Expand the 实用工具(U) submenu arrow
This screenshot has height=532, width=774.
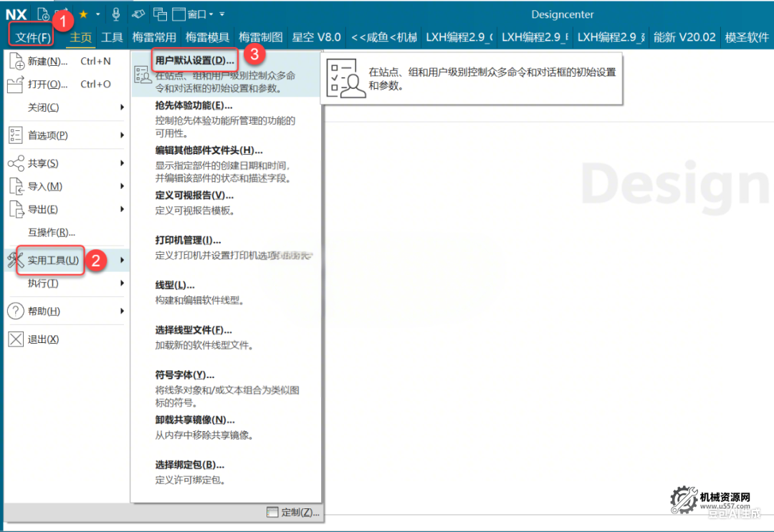tap(123, 260)
